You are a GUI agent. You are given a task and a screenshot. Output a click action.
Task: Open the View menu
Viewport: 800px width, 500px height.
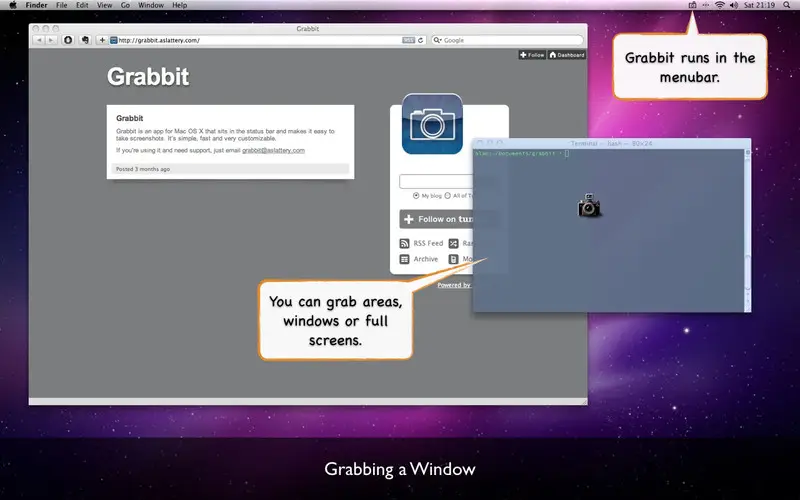click(105, 5)
